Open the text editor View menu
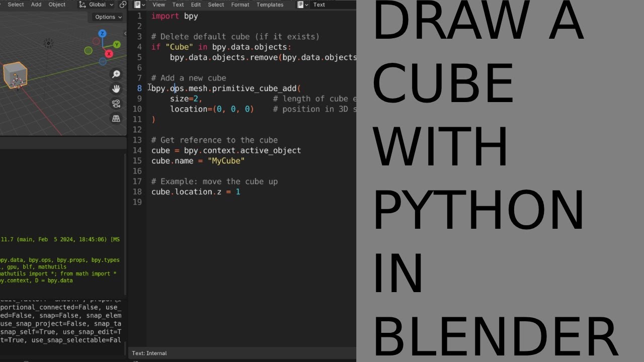Viewport: 644px width, 362px height. point(158,5)
